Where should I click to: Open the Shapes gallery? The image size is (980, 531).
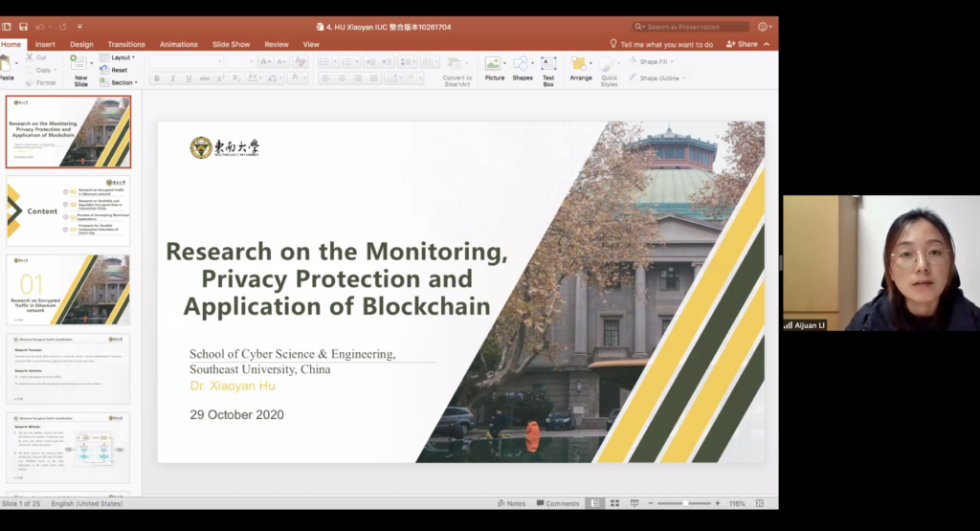click(x=522, y=68)
